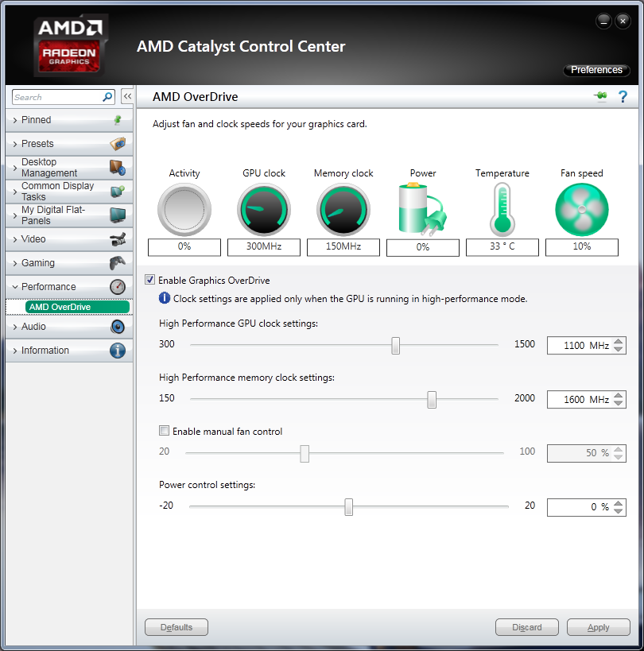Image resolution: width=644 pixels, height=651 pixels.
Task: Click the GPU clock gauge dial
Action: [264, 210]
